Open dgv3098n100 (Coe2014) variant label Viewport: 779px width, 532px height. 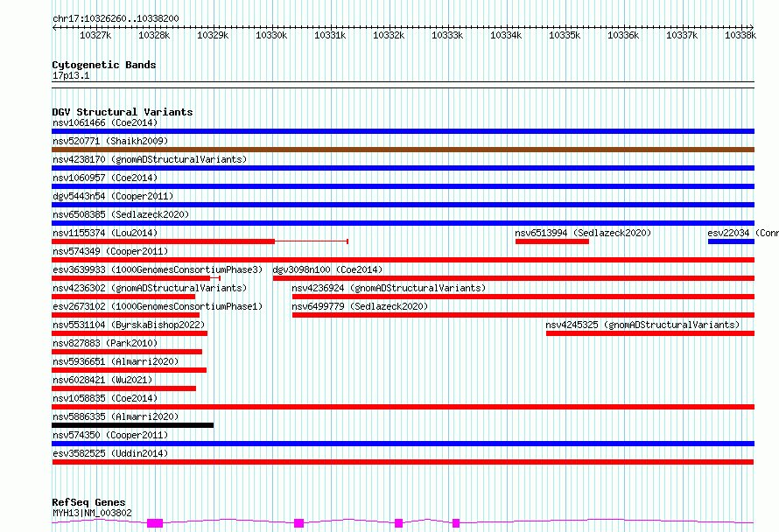pyautogui.click(x=327, y=269)
